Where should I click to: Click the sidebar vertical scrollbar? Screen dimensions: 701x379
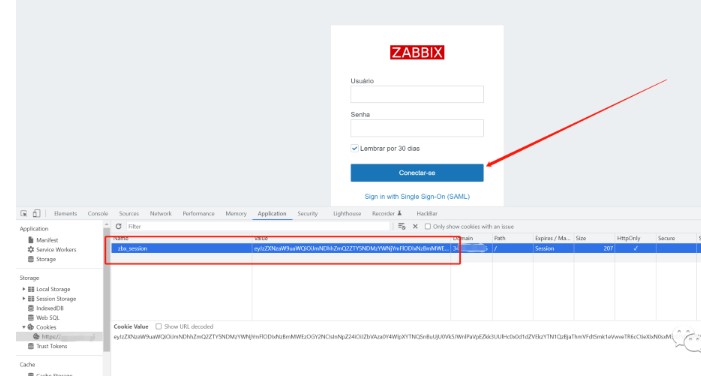(x=107, y=289)
